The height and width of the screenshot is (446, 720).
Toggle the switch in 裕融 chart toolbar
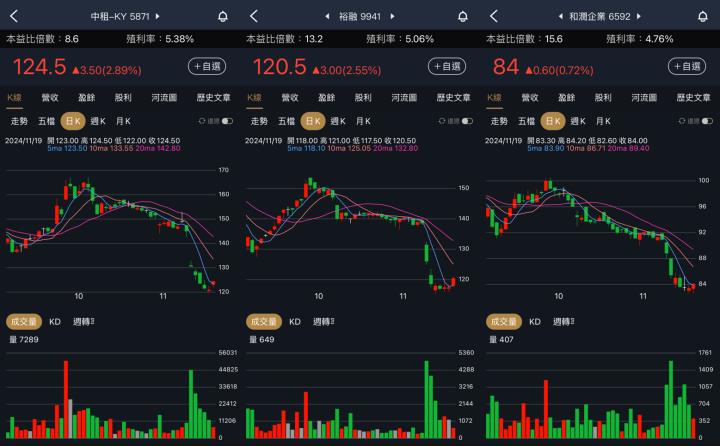[467, 121]
